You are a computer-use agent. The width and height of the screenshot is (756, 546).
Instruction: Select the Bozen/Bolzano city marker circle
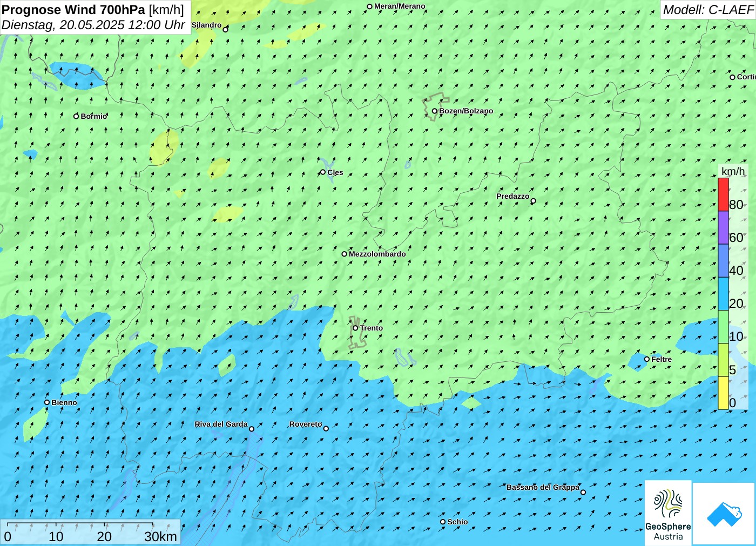click(x=434, y=111)
